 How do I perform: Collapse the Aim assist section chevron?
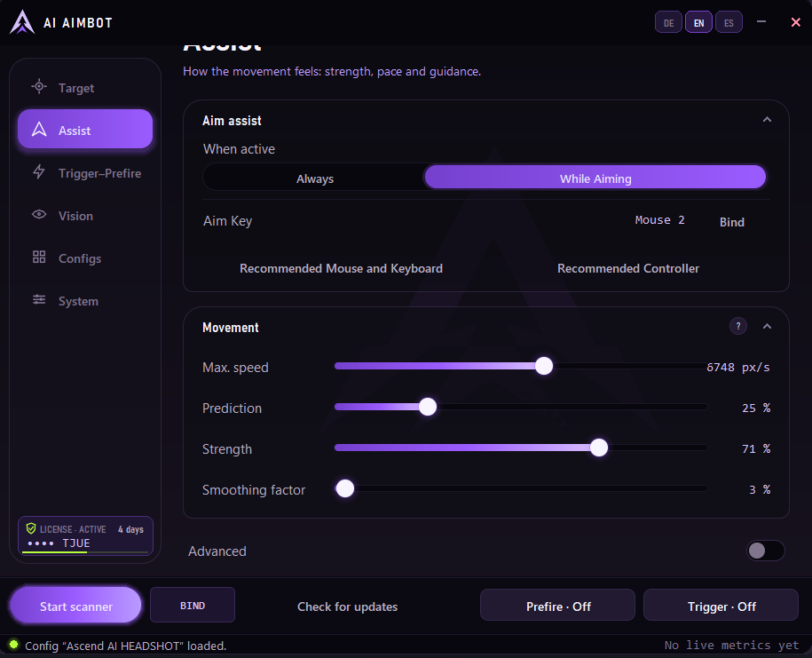coord(767,120)
